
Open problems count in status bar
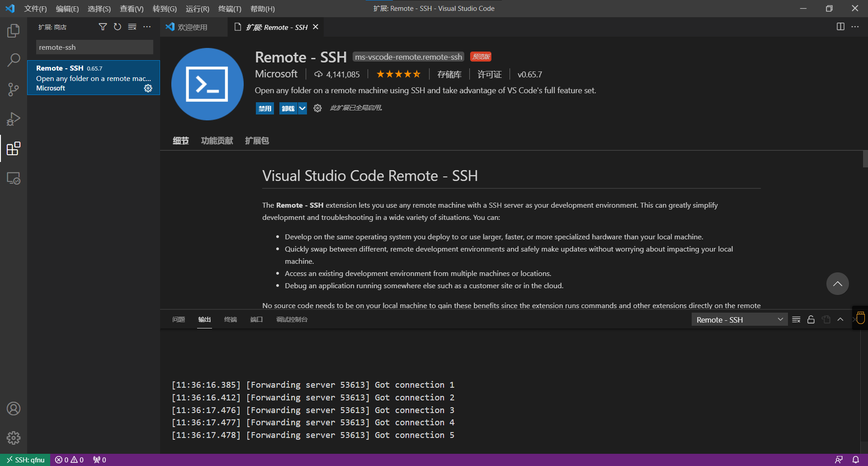click(x=69, y=460)
